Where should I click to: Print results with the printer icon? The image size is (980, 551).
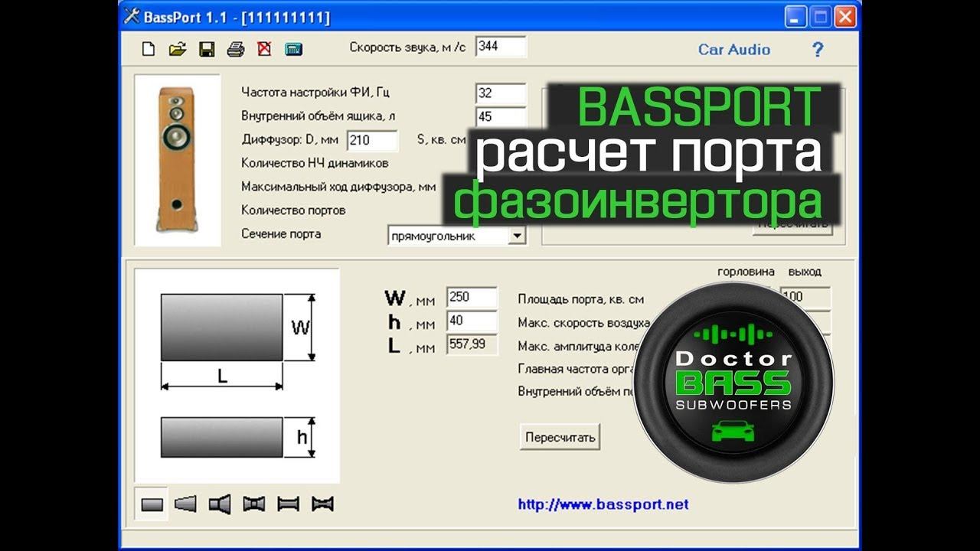click(x=235, y=50)
